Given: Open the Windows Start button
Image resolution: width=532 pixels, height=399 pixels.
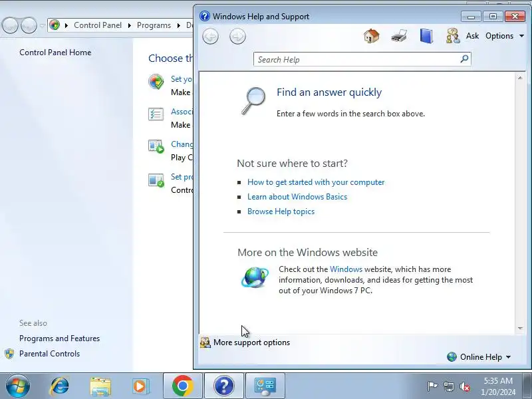Looking at the screenshot, I should [x=18, y=386].
